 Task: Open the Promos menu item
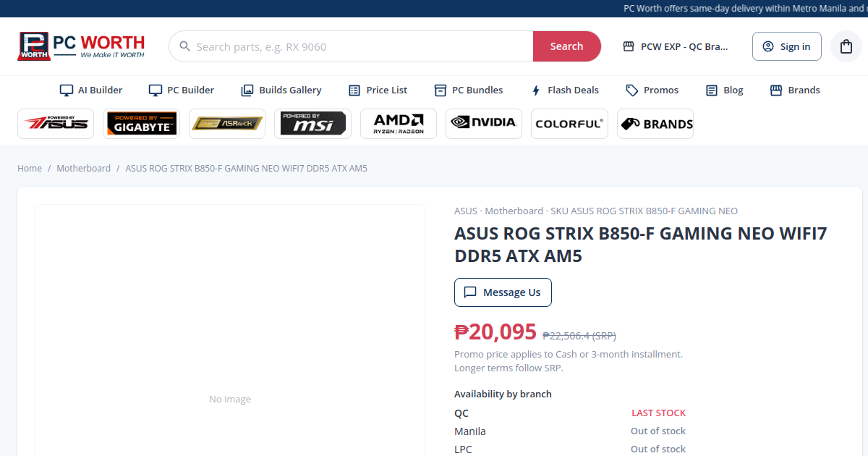click(x=652, y=90)
